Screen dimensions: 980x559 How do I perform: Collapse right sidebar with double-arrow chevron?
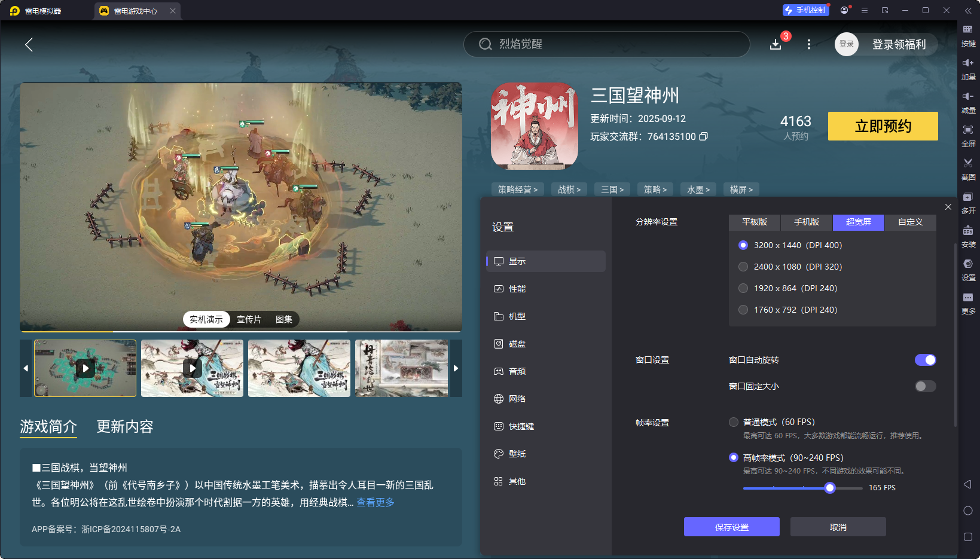click(969, 10)
